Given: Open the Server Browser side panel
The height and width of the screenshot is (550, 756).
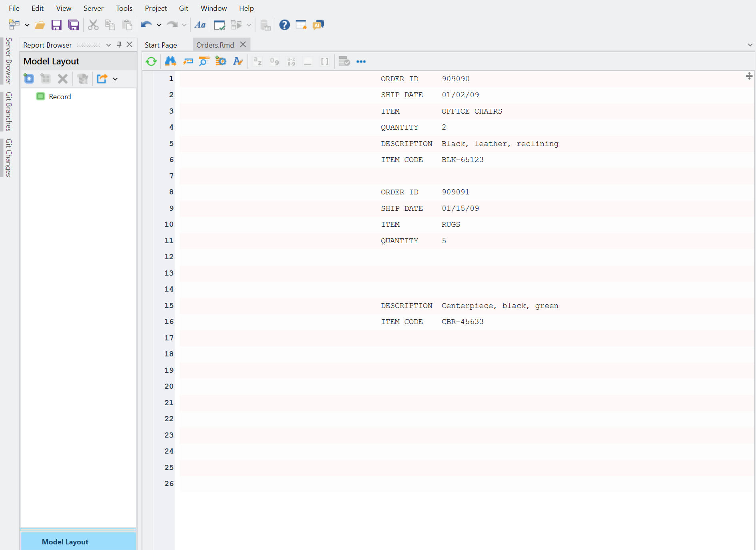Looking at the screenshot, I should coord(8,61).
